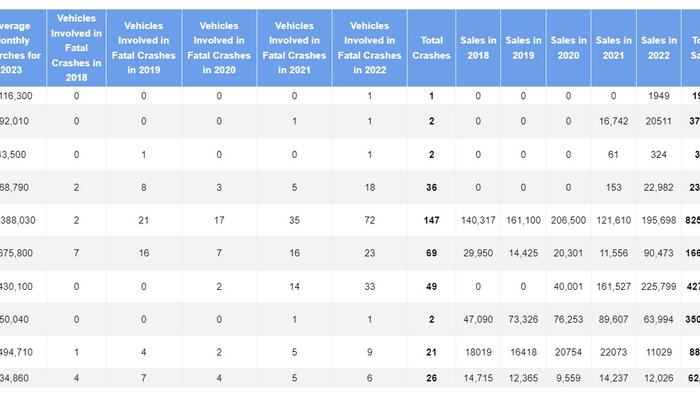Click the sales cell 153

click(613, 187)
